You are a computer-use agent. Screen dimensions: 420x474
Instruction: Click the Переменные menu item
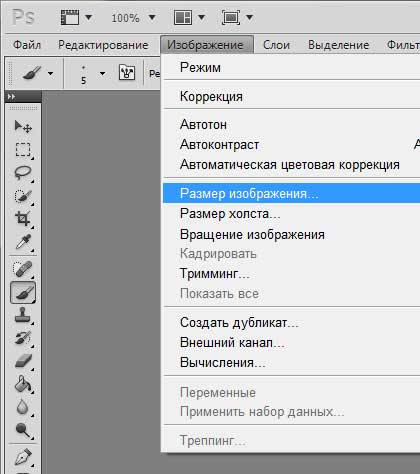[x=291, y=392]
